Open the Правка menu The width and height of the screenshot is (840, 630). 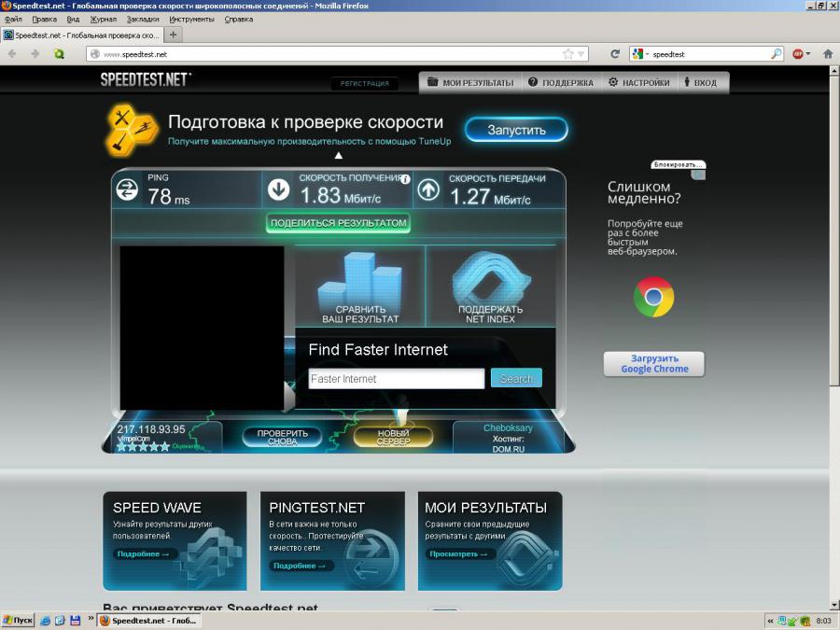(x=44, y=20)
